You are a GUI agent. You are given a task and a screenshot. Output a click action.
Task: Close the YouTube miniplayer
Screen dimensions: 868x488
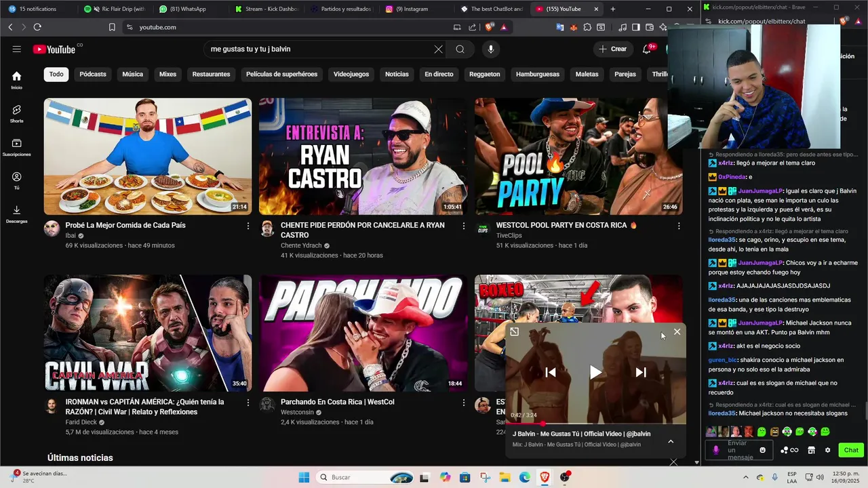tap(677, 331)
